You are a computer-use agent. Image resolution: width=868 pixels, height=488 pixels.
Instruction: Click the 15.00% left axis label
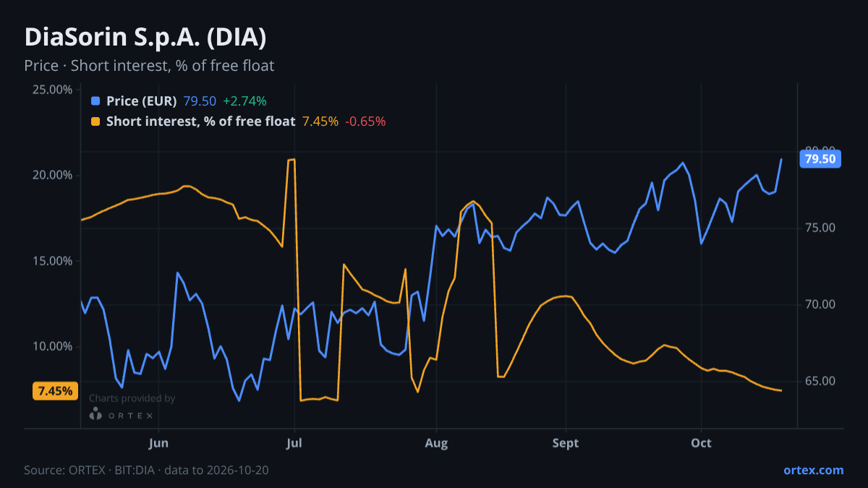53,261
